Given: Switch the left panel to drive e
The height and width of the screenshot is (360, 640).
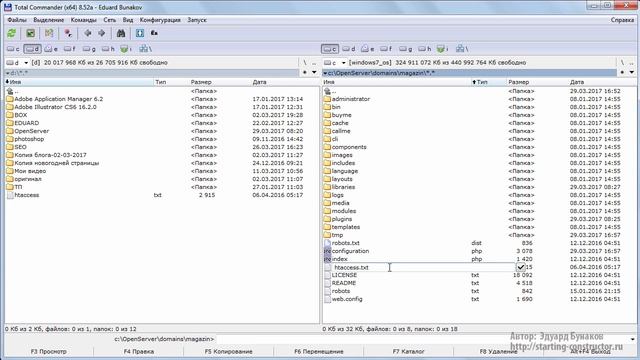Looking at the screenshot, I should [51, 49].
